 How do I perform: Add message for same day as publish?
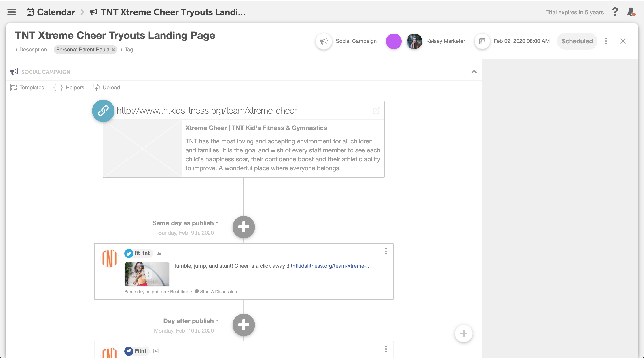point(244,227)
